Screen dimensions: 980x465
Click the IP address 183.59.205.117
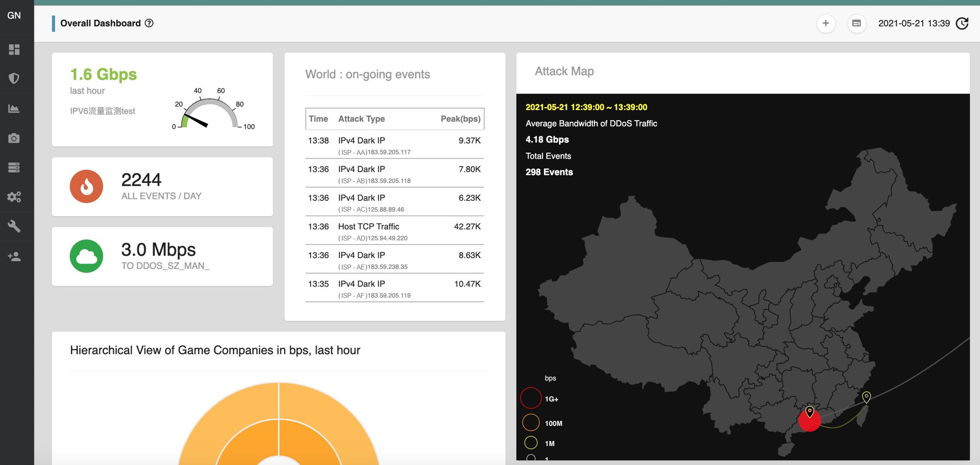(x=389, y=152)
